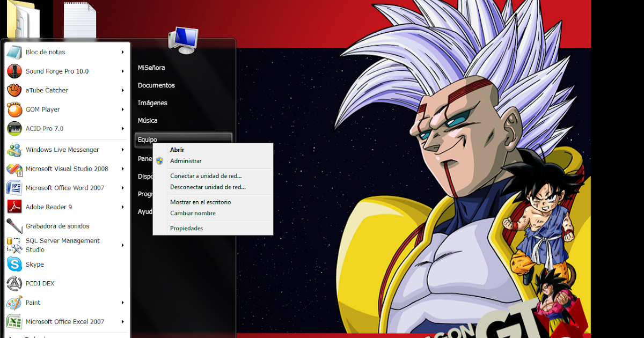Open the Bloc de notas icon
644x338 pixels.
[14, 52]
